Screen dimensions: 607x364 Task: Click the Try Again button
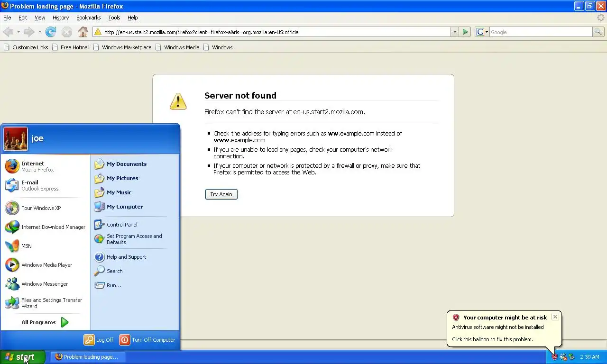(x=221, y=194)
